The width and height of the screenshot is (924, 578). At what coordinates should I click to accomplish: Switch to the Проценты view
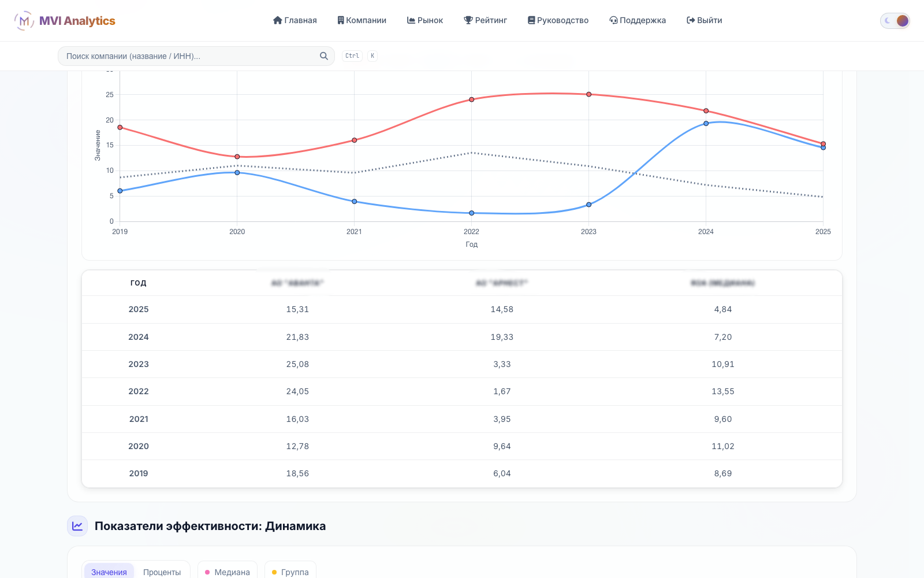pos(162,572)
